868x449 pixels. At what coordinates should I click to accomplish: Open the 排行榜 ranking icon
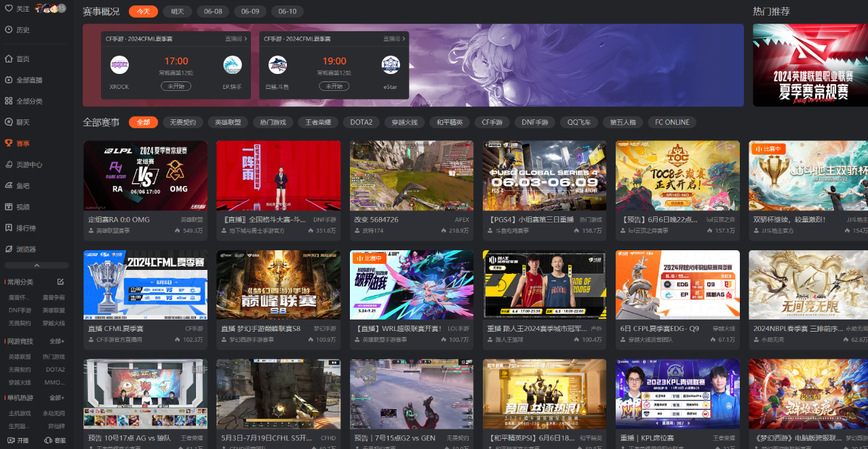9,228
